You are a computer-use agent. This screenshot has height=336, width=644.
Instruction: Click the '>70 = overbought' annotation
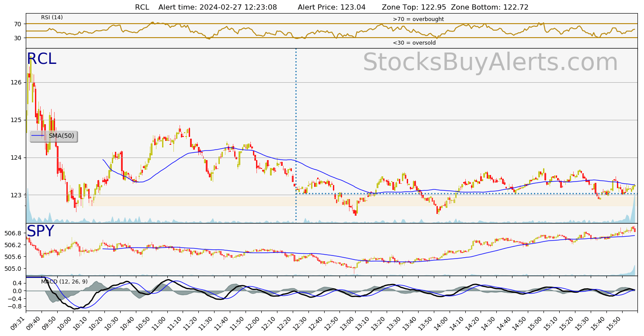tap(418, 19)
